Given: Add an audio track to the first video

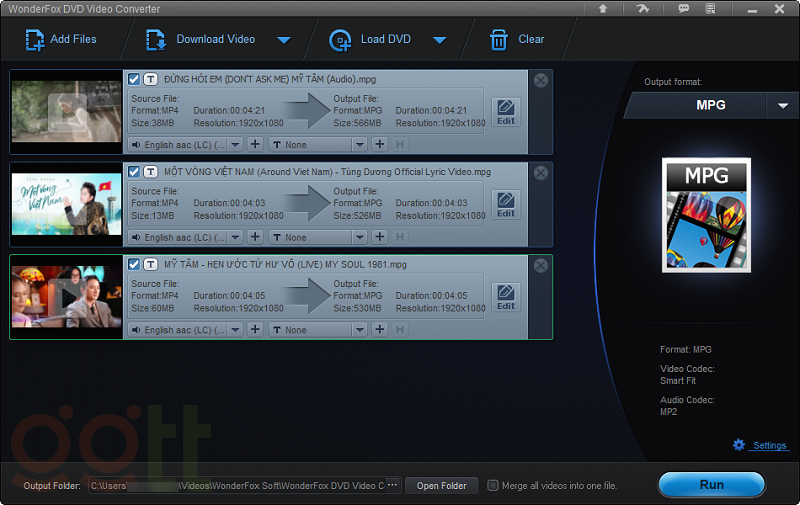Looking at the screenshot, I should click(x=255, y=144).
